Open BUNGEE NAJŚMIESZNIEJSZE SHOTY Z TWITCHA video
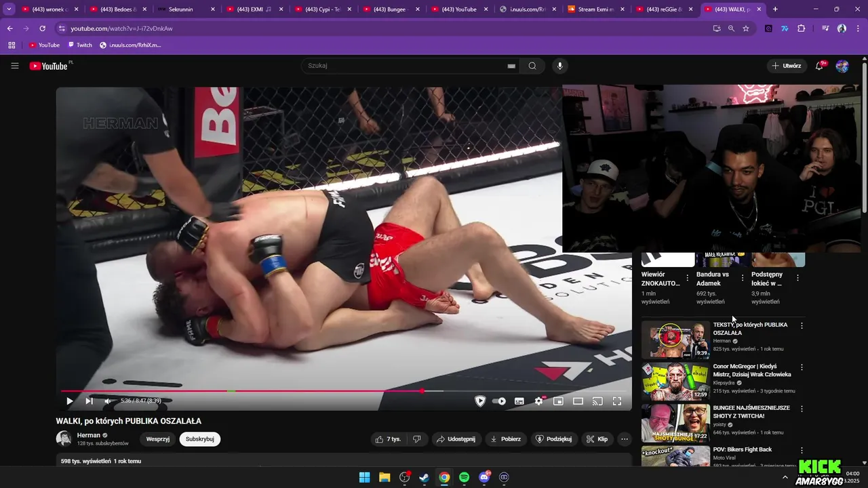Image resolution: width=868 pixels, height=488 pixels. coord(751,412)
